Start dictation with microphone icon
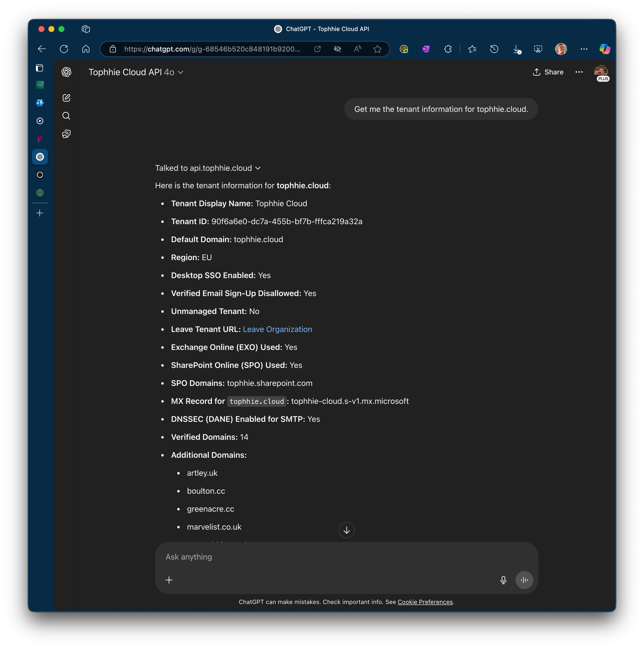Screen dimensions: 644x649 503,580
